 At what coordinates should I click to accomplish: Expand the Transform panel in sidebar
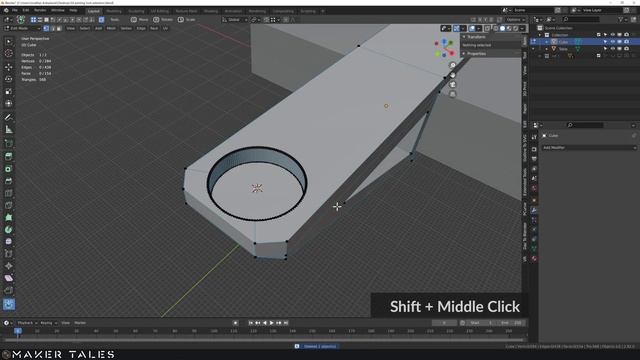(x=476, y=36)
